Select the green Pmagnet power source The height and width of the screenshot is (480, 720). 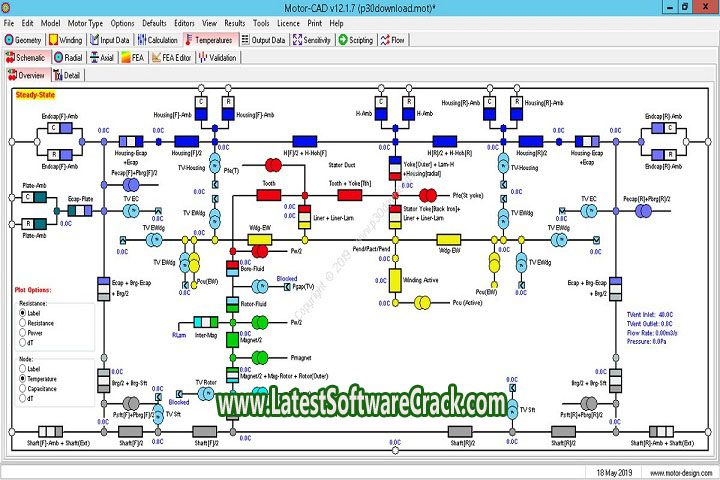pyautogui.click(x=259, y=355)
